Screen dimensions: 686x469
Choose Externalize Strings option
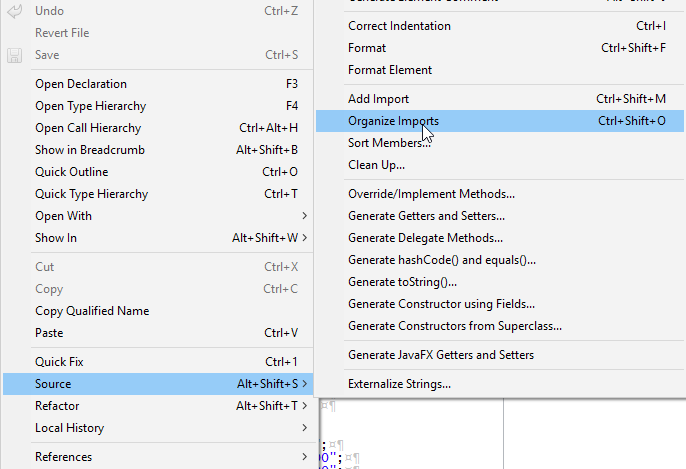(399, 384)
